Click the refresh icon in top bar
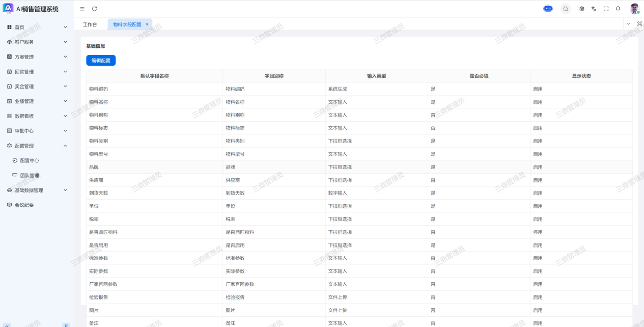Viewport: 644px width, 327px height. (94, 9)
